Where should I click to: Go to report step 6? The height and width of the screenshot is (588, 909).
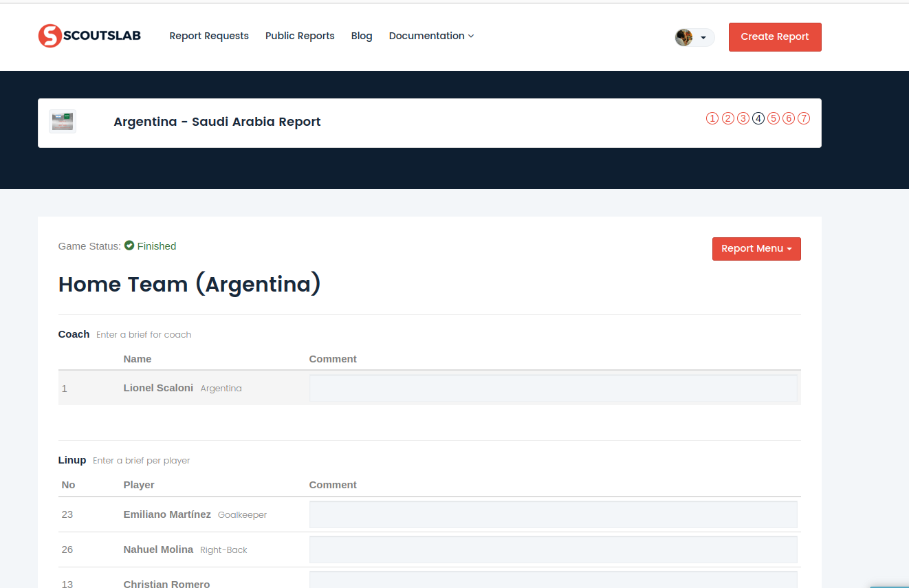click(x=788, y=118)
